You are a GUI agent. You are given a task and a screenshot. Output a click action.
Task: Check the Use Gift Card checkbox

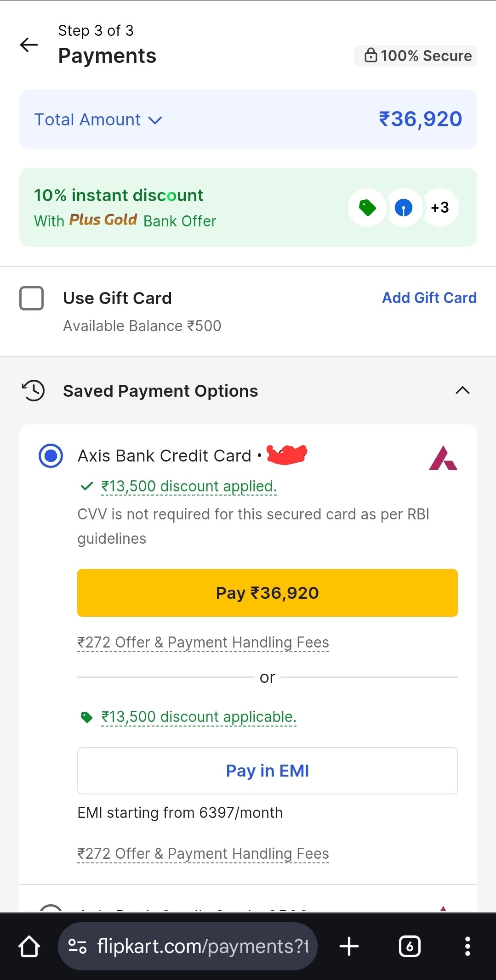click(32, 299)
